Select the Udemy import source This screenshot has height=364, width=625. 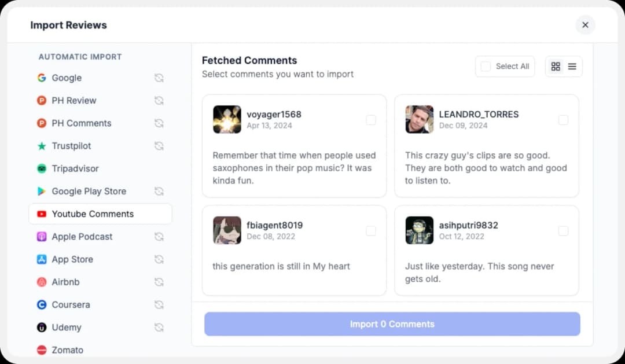coord(67,328)
